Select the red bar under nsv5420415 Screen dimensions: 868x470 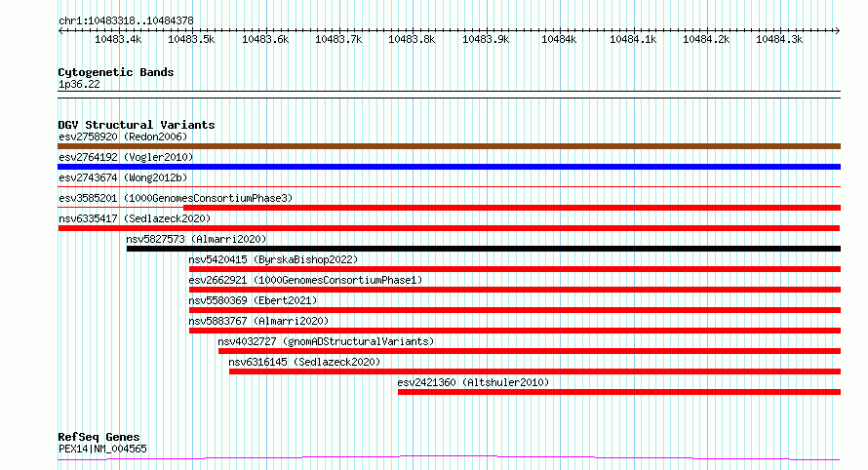click(x=515, y=269)
